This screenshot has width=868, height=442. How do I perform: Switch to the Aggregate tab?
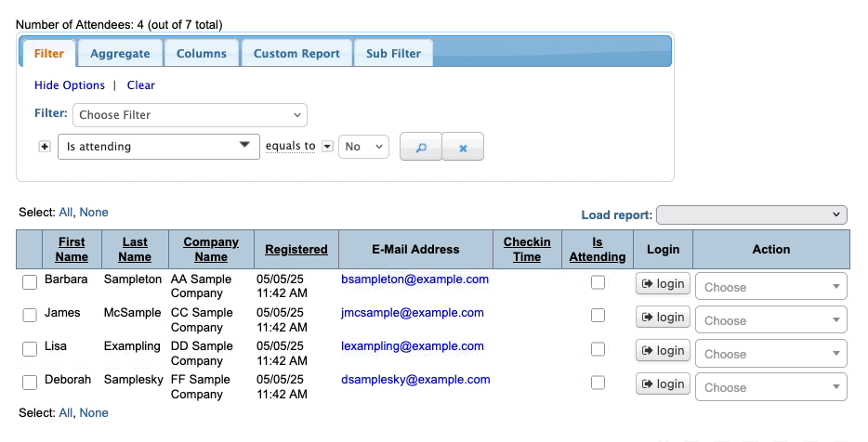[120, 53]
